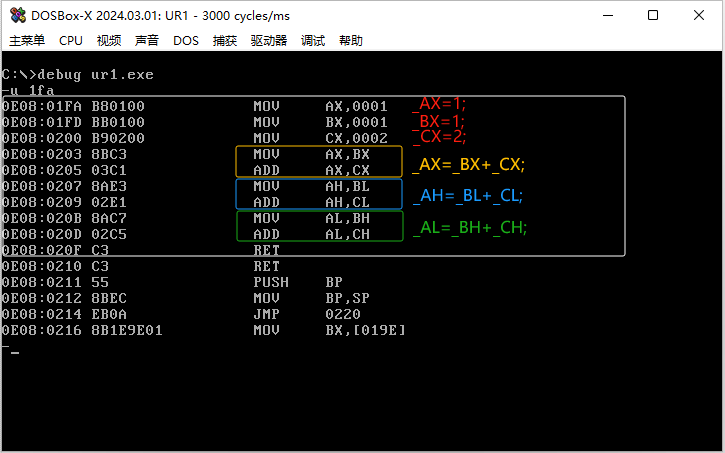
Task: Open the 视频 menu
Action: (x=109, y=41)
